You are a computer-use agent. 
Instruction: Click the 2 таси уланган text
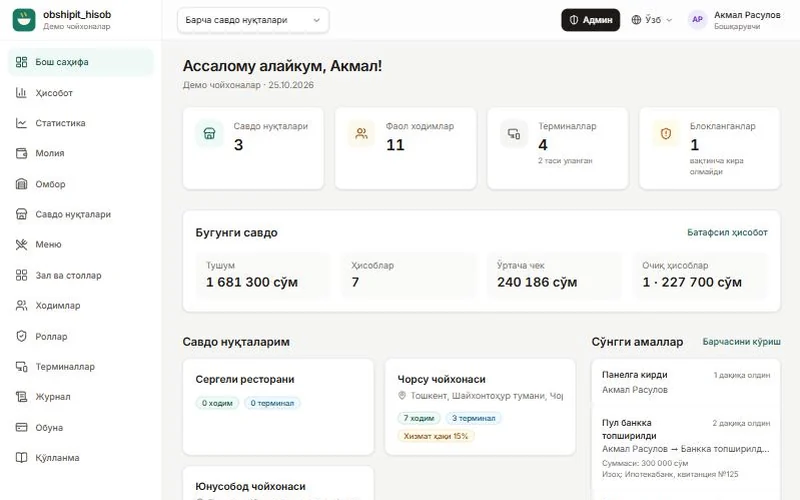pyautogui.click(x=565, y=161)
